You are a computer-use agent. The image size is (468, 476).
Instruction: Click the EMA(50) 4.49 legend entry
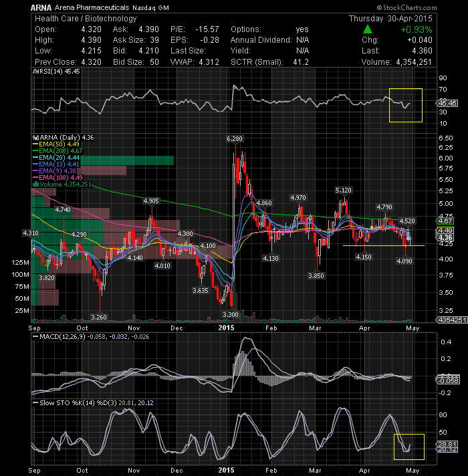coord(56,144)
